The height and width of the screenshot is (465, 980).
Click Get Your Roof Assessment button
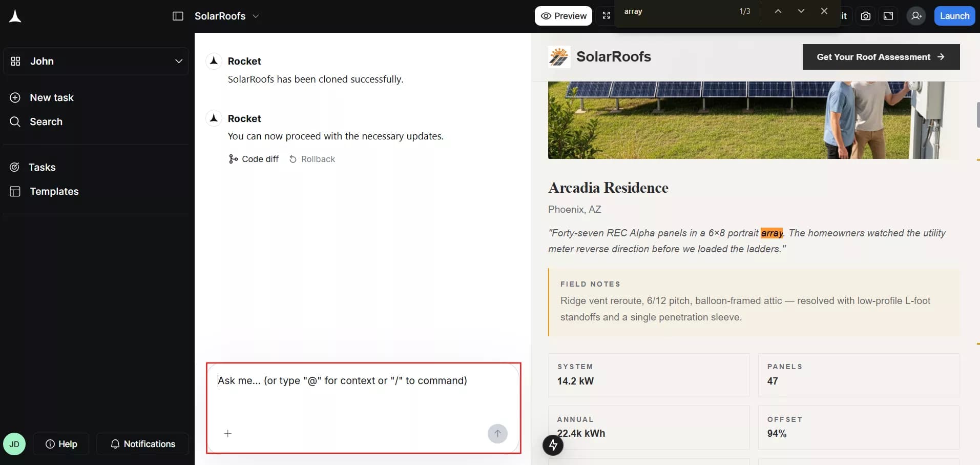(x=881, y=57)
